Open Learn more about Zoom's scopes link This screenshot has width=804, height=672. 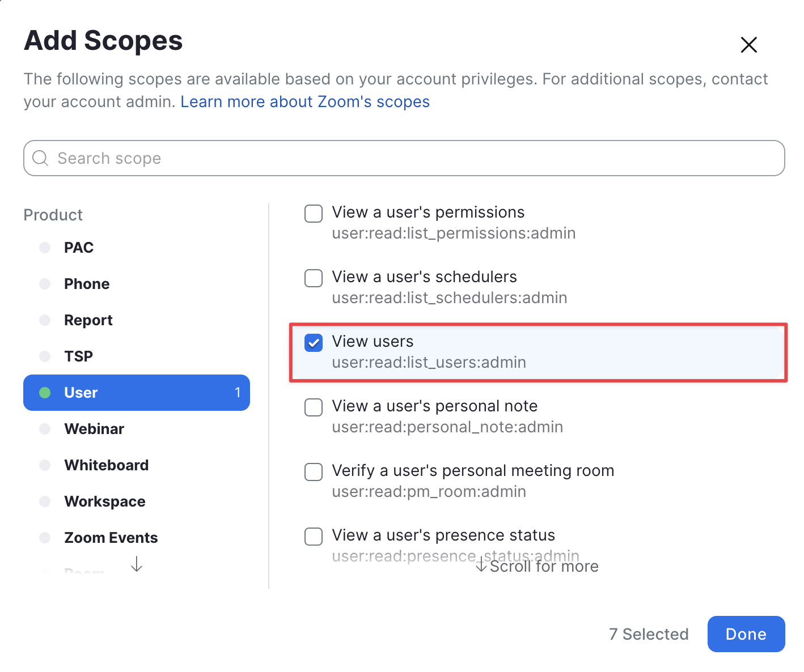tap(305, 102)
